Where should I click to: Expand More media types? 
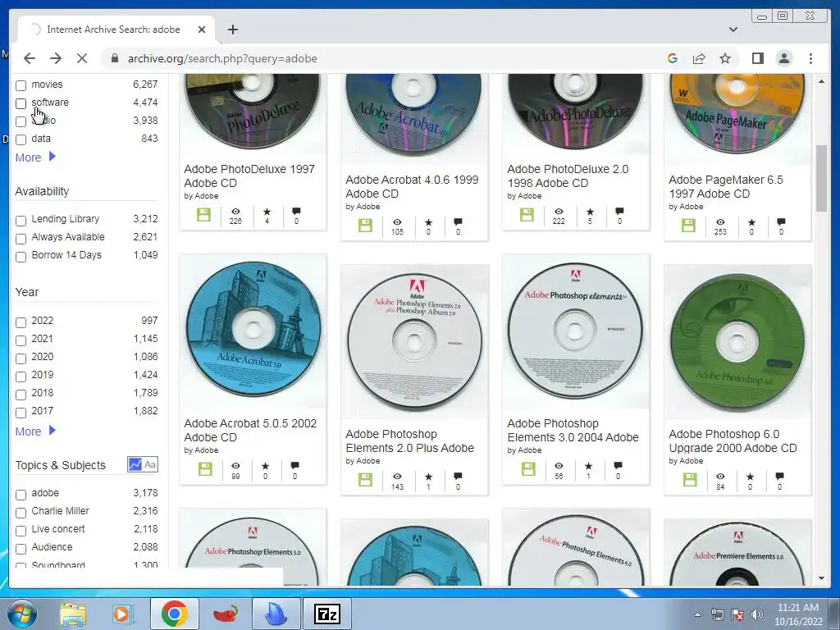point(35,157)
